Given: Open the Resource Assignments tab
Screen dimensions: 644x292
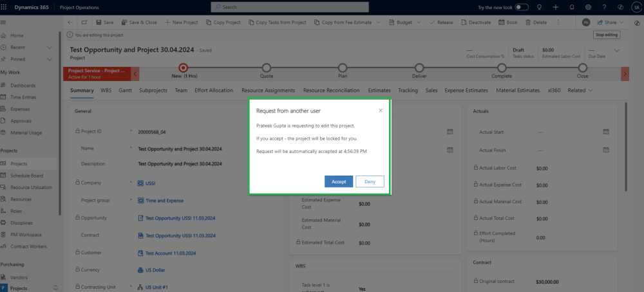Looking at the screenshot, I should click(x=268, y=90).
